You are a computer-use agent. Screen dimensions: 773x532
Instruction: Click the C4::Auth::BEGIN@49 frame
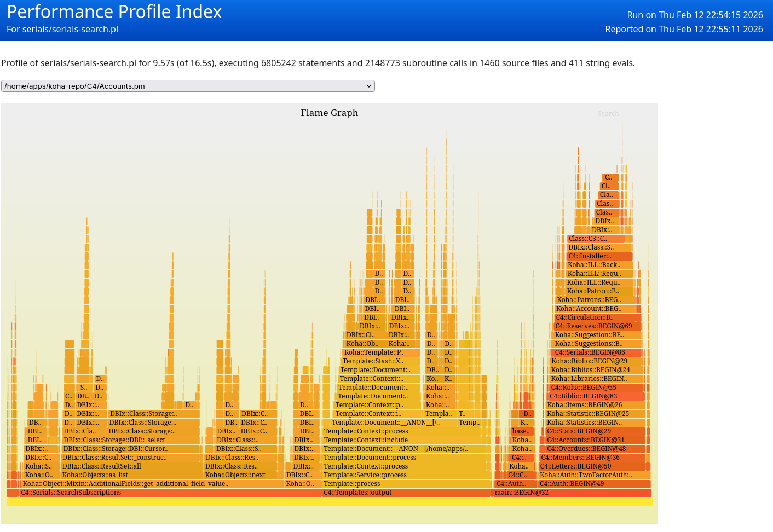594,484
